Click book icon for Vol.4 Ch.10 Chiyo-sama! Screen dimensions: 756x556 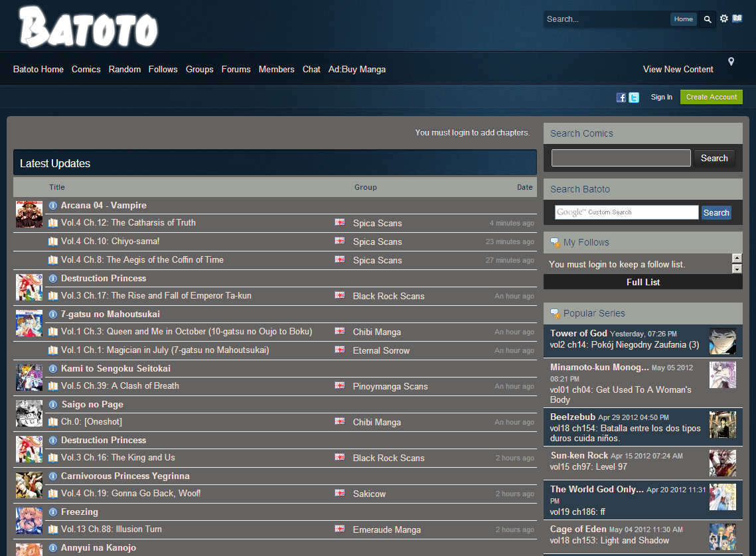[x=53, y=242]
